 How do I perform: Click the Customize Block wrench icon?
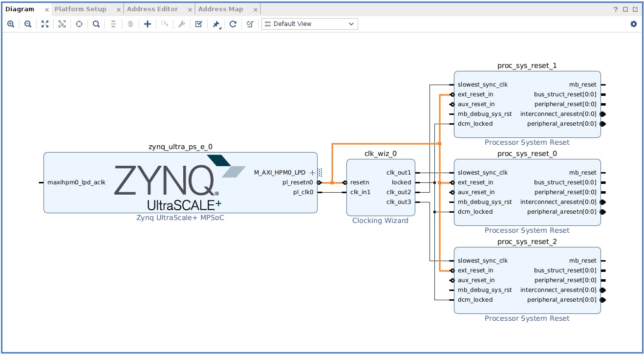click(182, 24)
